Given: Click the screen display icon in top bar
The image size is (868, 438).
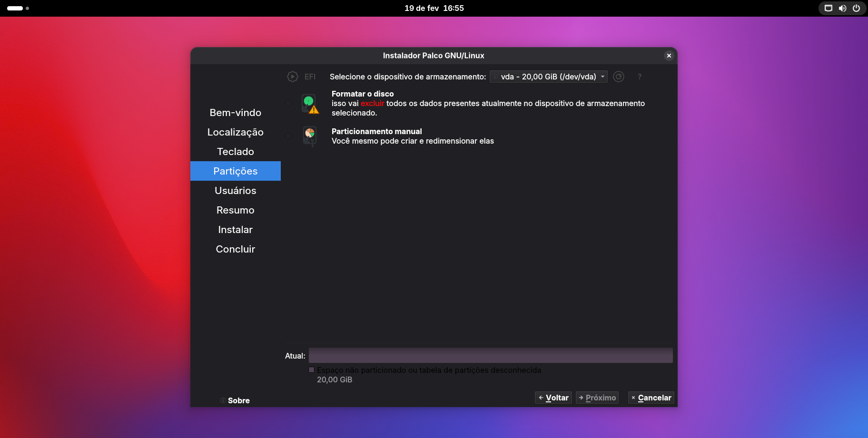Looking at the screenshot, I should 829,8.
